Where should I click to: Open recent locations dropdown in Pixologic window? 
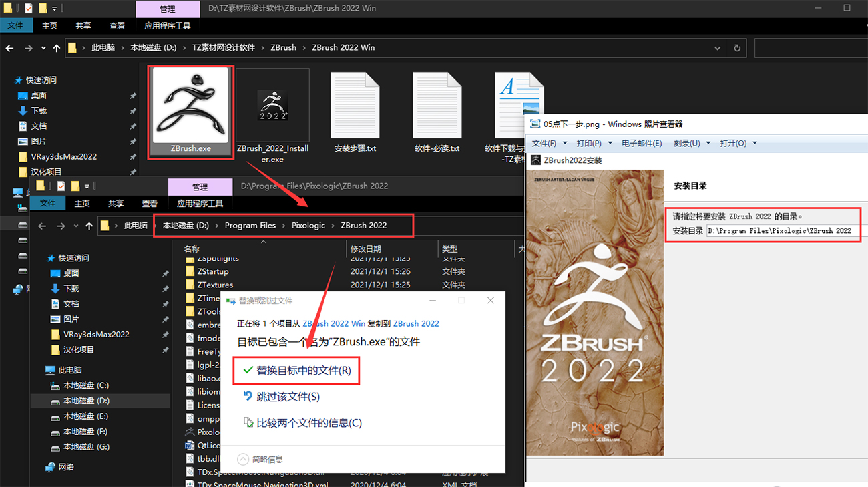[x=75, y=226]
